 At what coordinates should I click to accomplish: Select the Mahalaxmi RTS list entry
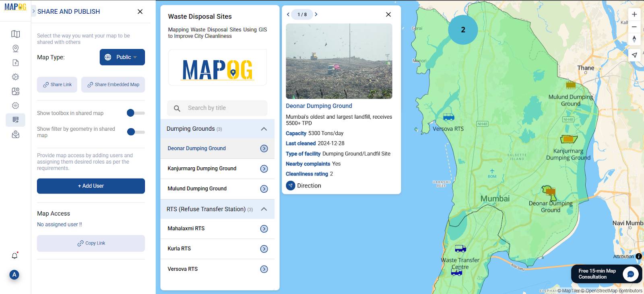click(x=217, y=229)
